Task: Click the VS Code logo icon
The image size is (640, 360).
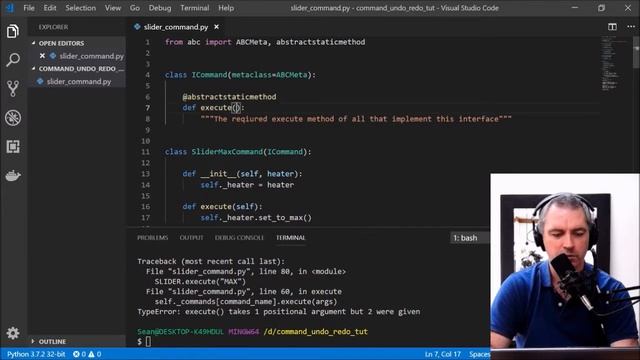Action: pyautogui.click(x=9, y=8)
